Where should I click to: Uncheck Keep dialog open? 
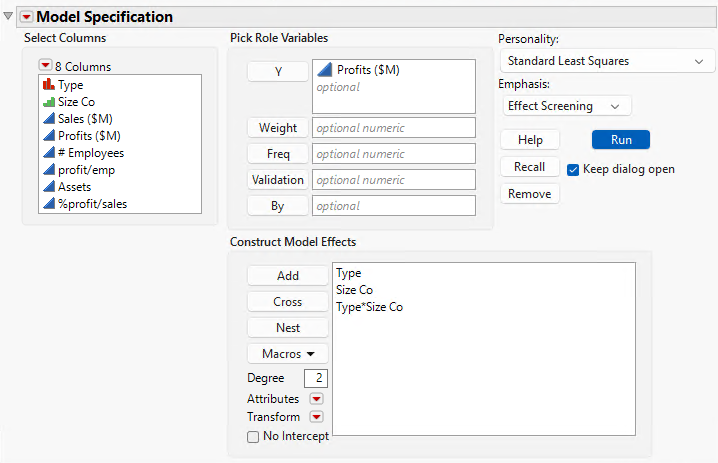[573, 169]
